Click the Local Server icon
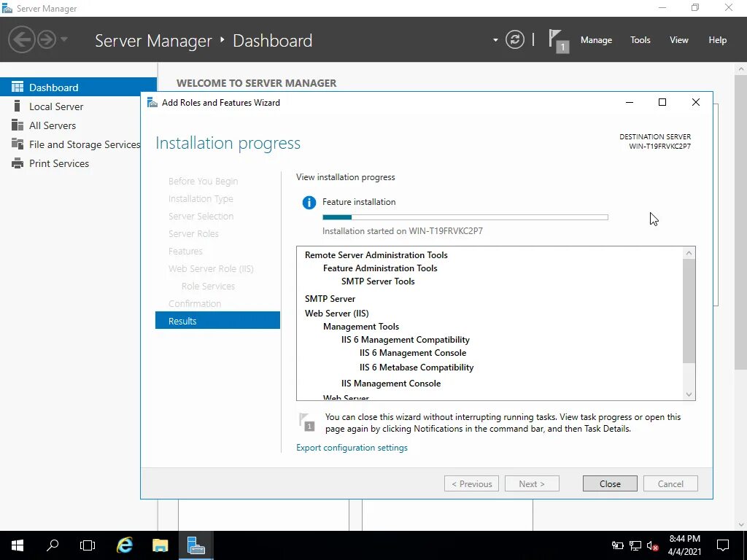 tap(18, 106)
